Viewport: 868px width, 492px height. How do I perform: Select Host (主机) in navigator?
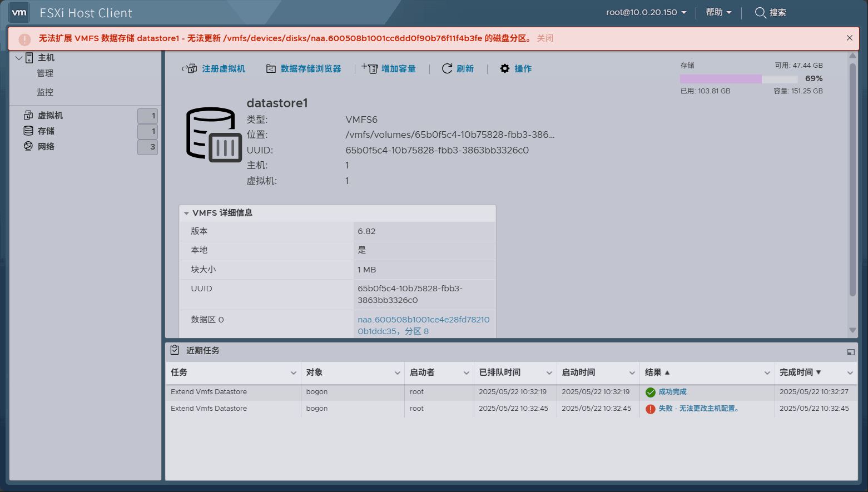(46, 58)
